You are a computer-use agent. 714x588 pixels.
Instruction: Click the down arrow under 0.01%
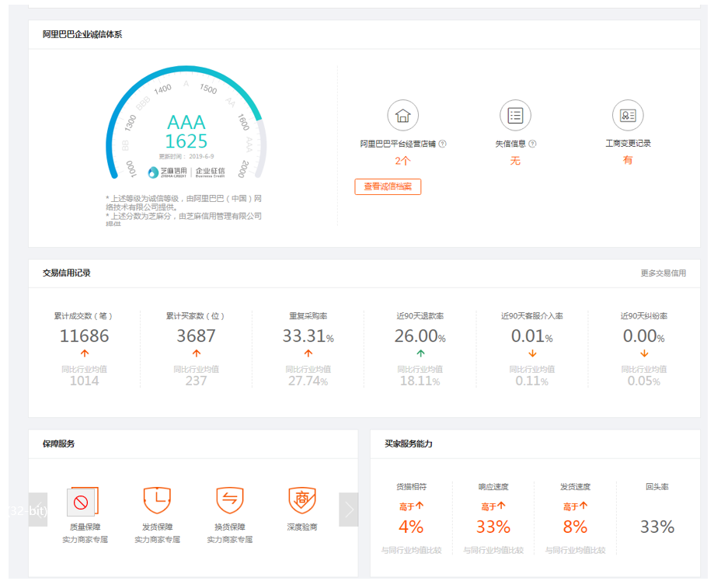(x=532, y=353)
